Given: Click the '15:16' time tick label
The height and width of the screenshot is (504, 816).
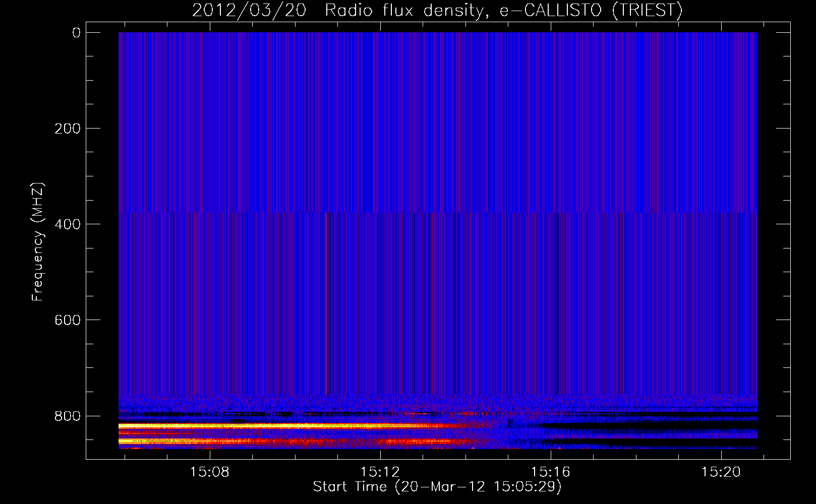Looking at the screenshot, I should tap(550, 472).
